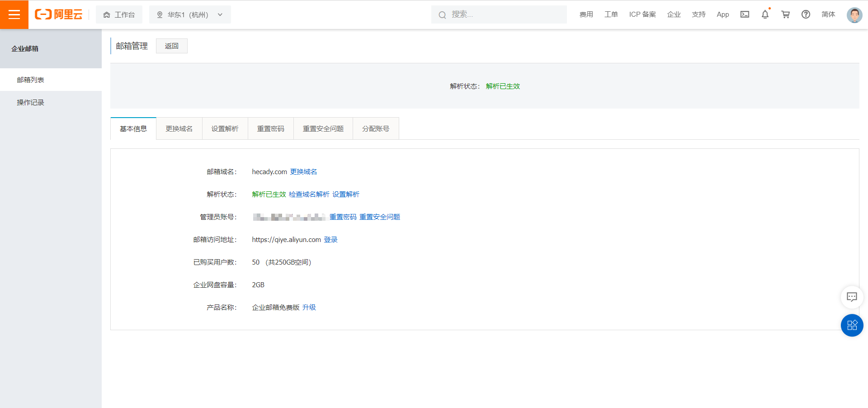Open the notifications bell

pyautogui.click(x=765, y=14)
